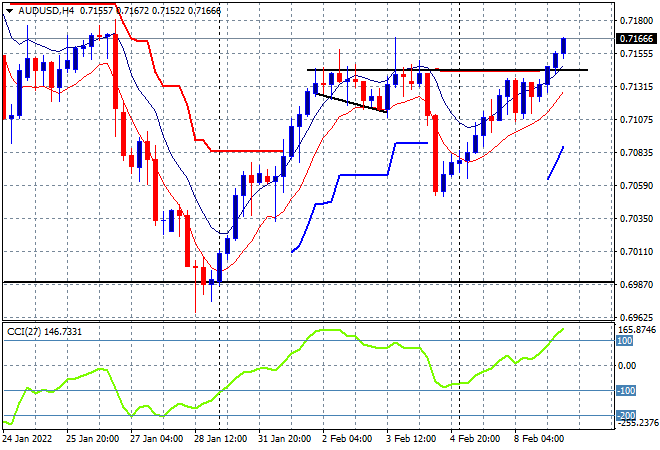Viewport: 660px width, 450px height.
Task: Click the 0.69870 price scale label
Action: [x=636, y=285]
